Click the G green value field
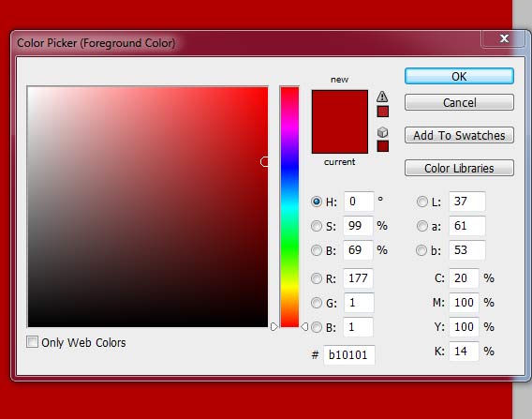Viewport: 532px width, 419px height. 359,303
